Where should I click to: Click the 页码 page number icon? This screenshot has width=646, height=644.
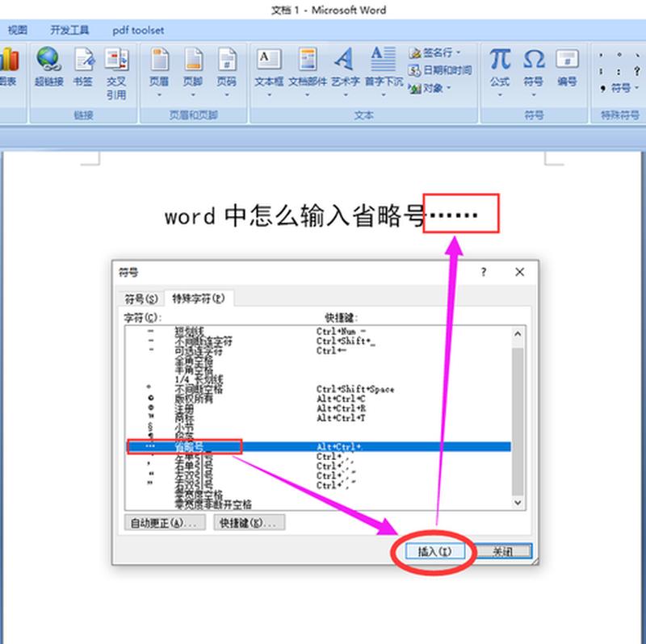pyautogui.click(x=227, y=59)
